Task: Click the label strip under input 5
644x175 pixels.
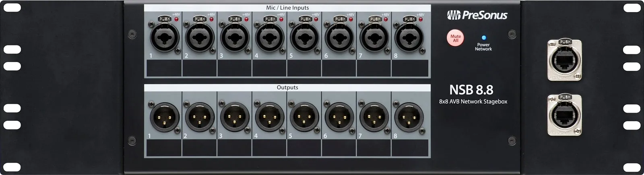Action: pyautogui.click(x=304, y=68)
